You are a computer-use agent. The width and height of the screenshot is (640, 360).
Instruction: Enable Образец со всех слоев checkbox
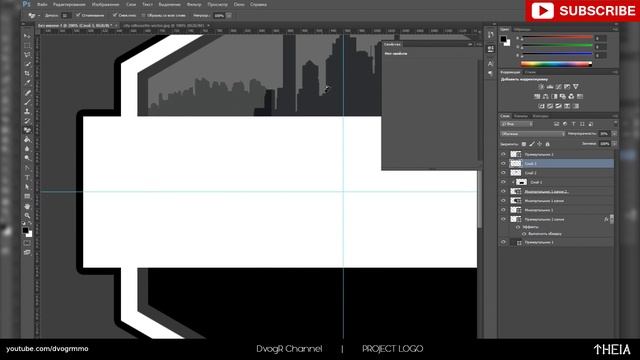[x=143, y=16]
